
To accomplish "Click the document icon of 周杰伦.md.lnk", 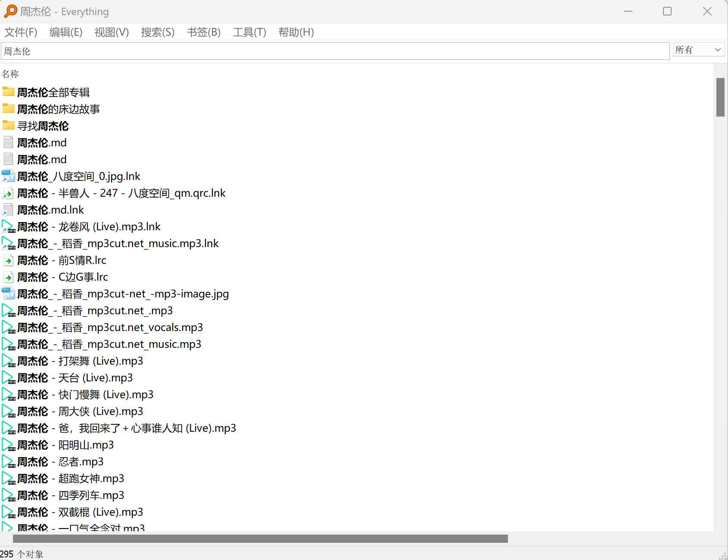I will pyautogui.click(x=8, y=210).
